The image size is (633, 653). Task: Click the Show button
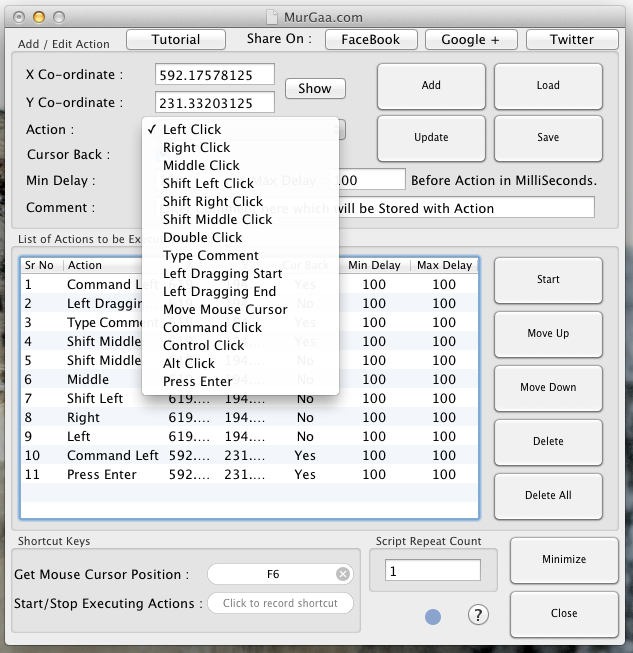pos(315,88)
